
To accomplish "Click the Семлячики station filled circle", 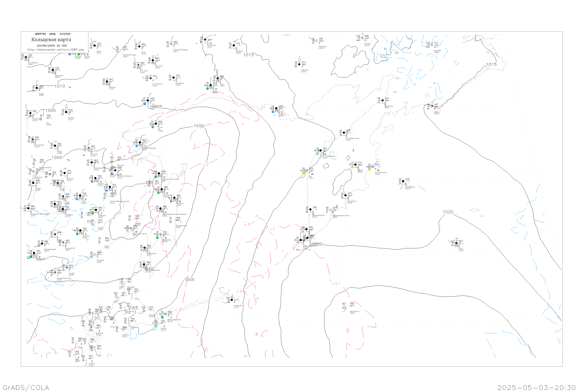I will tap(346, 195).
